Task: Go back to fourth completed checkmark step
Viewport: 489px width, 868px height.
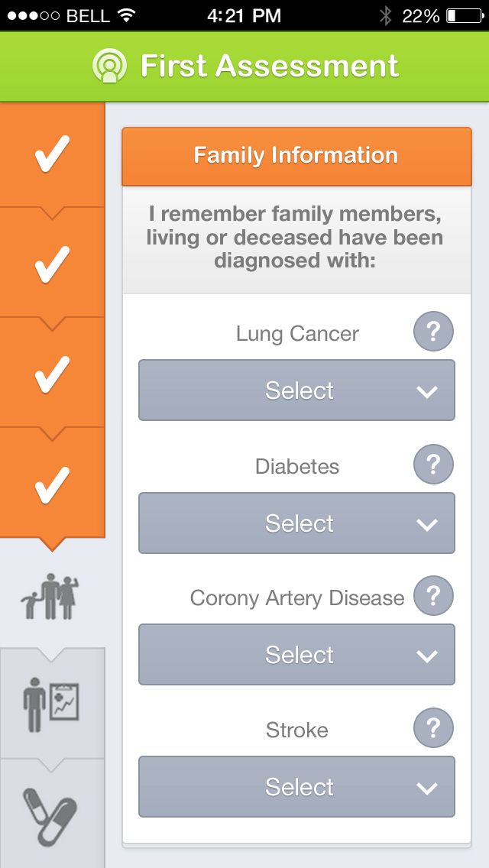Action: click(x=52, y=484)
